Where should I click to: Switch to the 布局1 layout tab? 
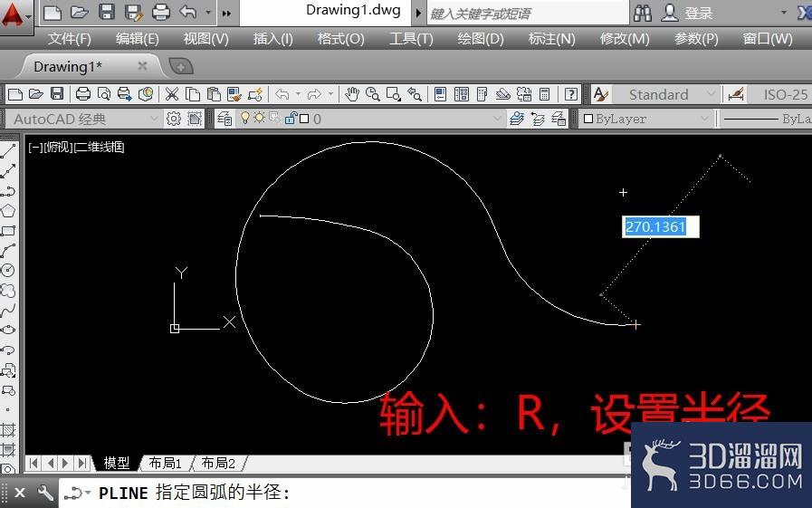pyautogui.click(x=165, y=463)
